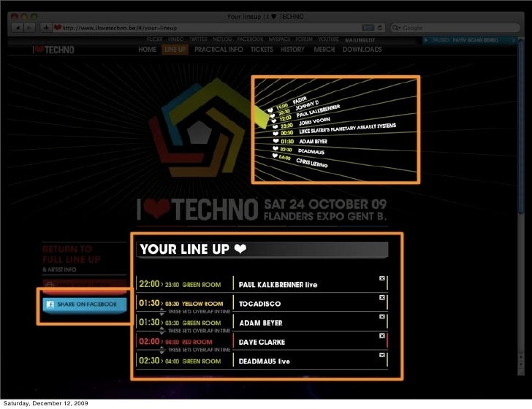Toggle the heart beside Paul Kalkbrenner in schedule
Screen dimensions: 532x409
pos(273,121)
